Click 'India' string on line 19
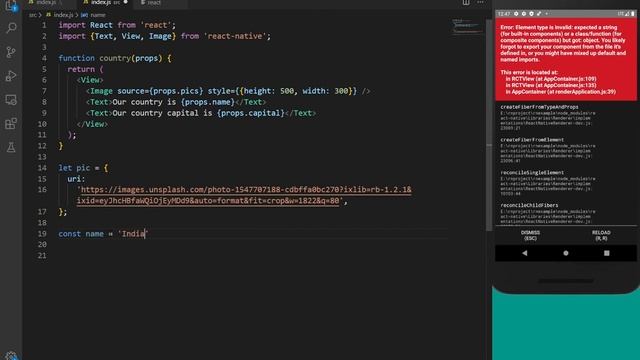This screenshot has height=360, width=640. (x=133, y=233)
